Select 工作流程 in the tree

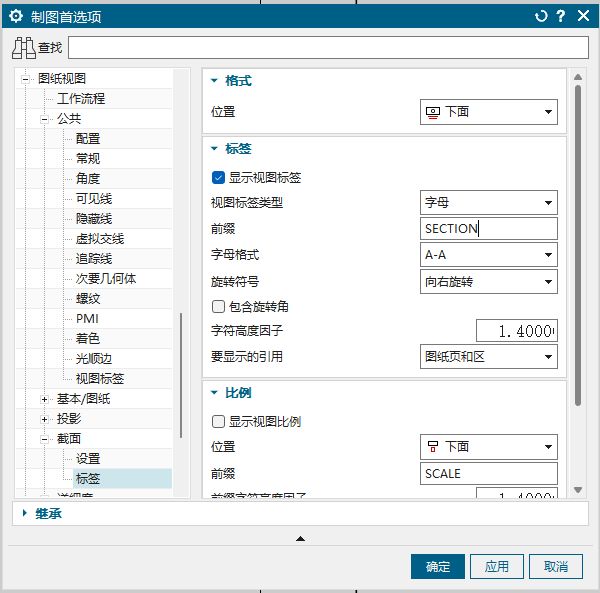coord(81,99)
